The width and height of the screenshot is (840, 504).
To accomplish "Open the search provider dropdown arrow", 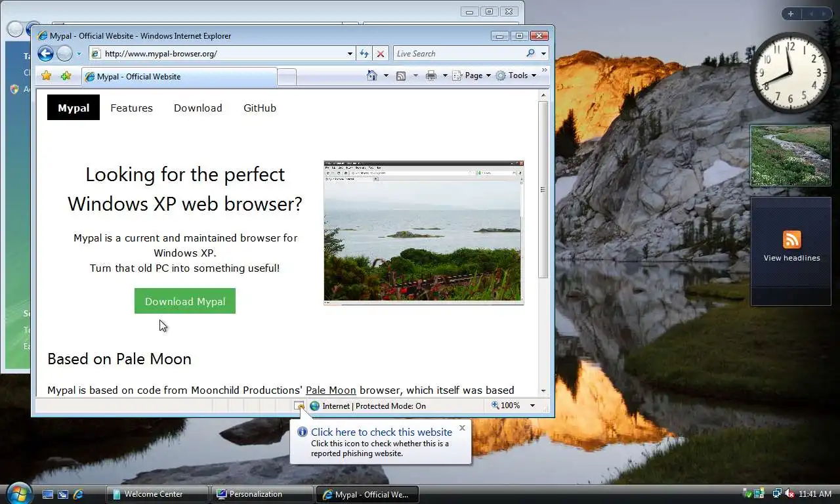I will [x=543, y=54].
